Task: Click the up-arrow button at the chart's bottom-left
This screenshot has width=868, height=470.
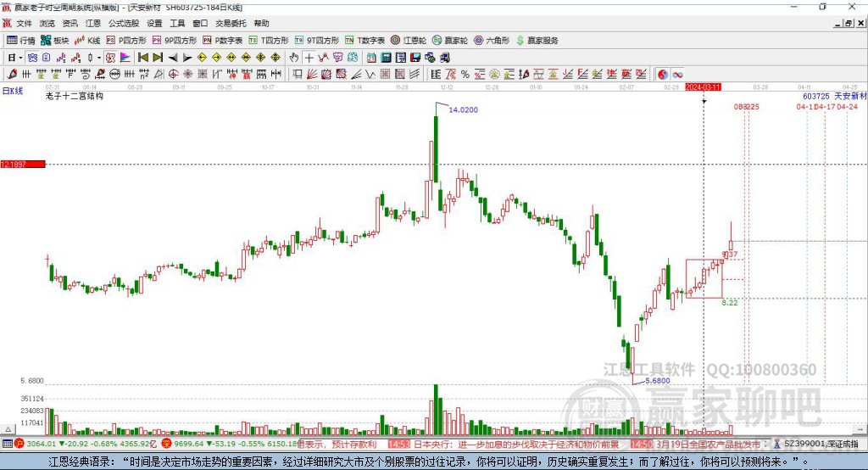Action: point(8,429)
